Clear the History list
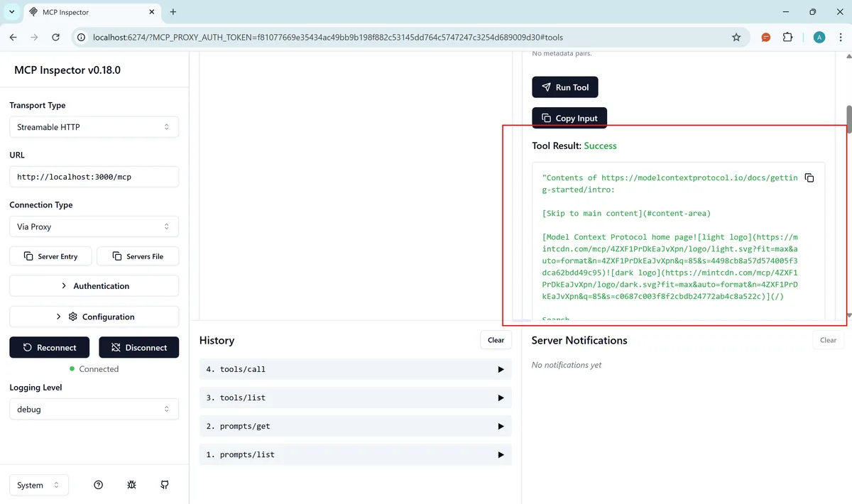This screenshot has width=852, height=504. click(x=496, y=340)
